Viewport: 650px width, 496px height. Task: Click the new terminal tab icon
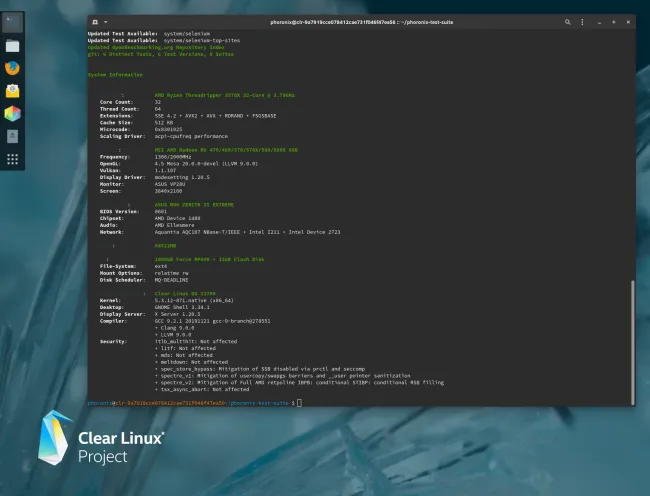pos(95,22)
